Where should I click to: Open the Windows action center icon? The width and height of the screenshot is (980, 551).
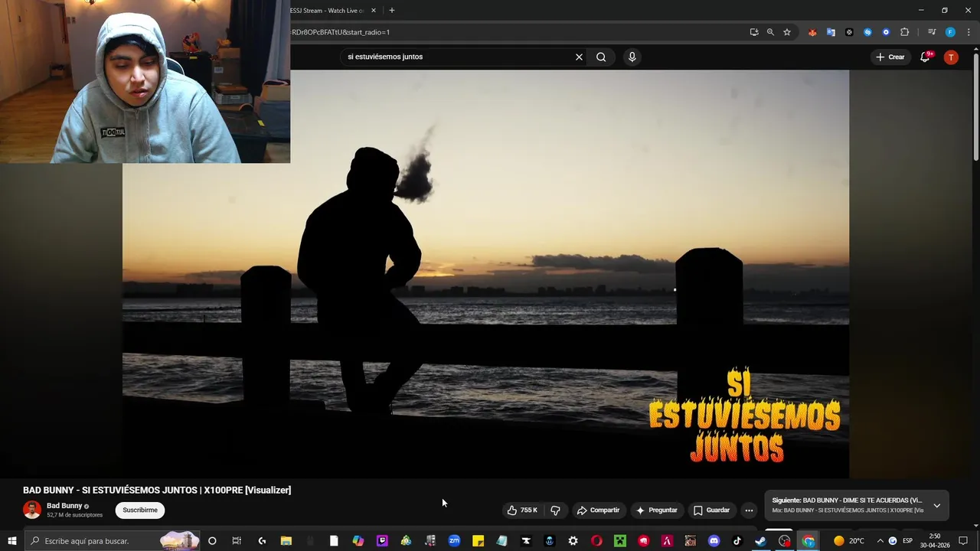point(963,541)
